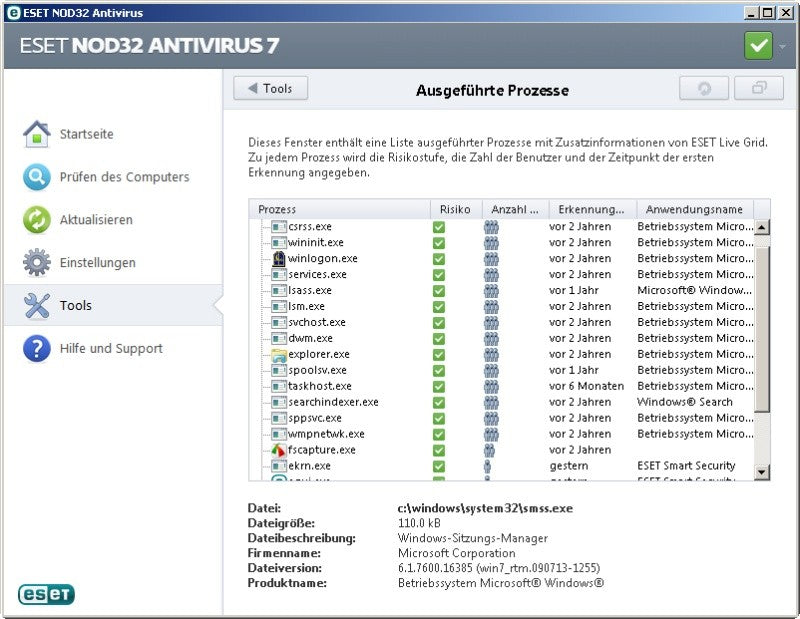This screenshot has height=619, width=800.
Task: Open the Startseite section
Action: click(87, 134)
